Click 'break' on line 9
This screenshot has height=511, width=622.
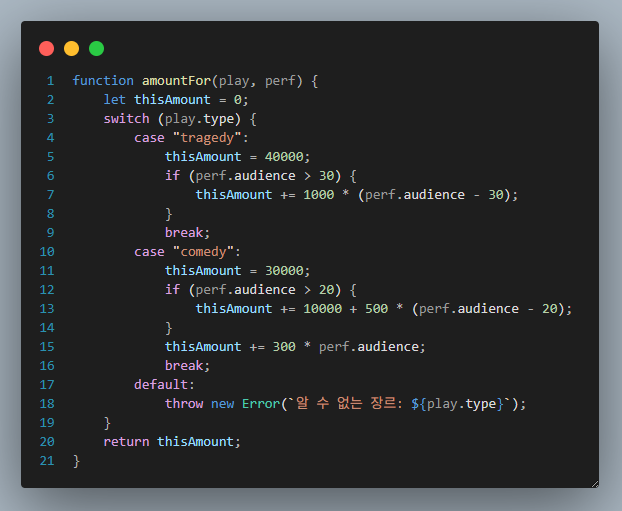coord(184,233)
